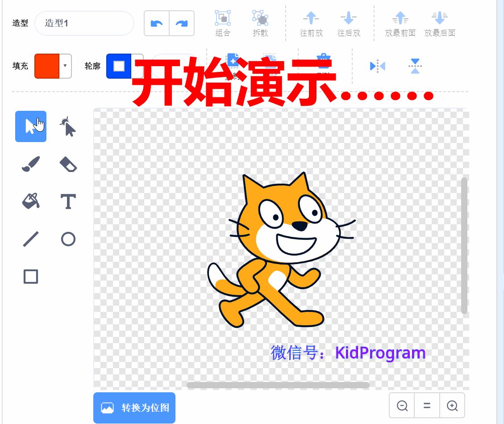Edit the costume name field 造型1
This screenshot has width=504, height=424.
tap(84, 23)
